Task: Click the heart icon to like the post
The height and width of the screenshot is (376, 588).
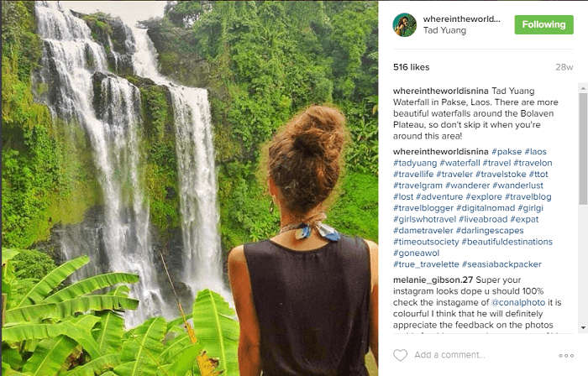Action: pos(400,355)
